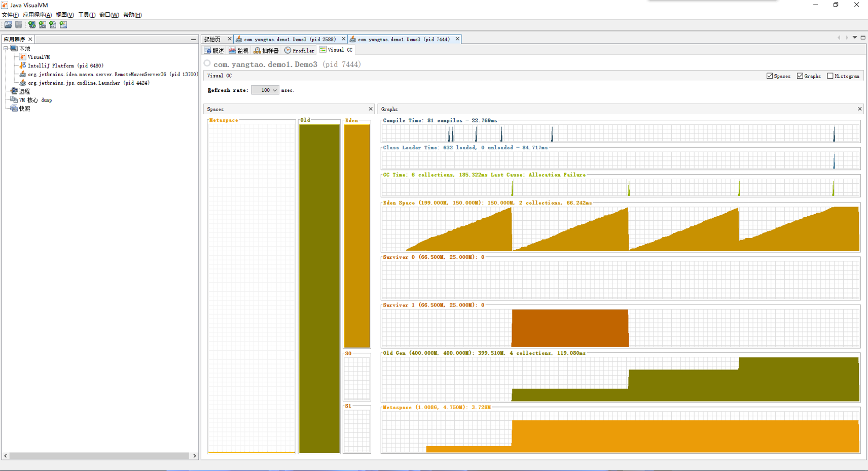Click the VM 核心 dump icon
Image resolution: width=868 pixels, height=471 pixels.
[x=14, y=100]
